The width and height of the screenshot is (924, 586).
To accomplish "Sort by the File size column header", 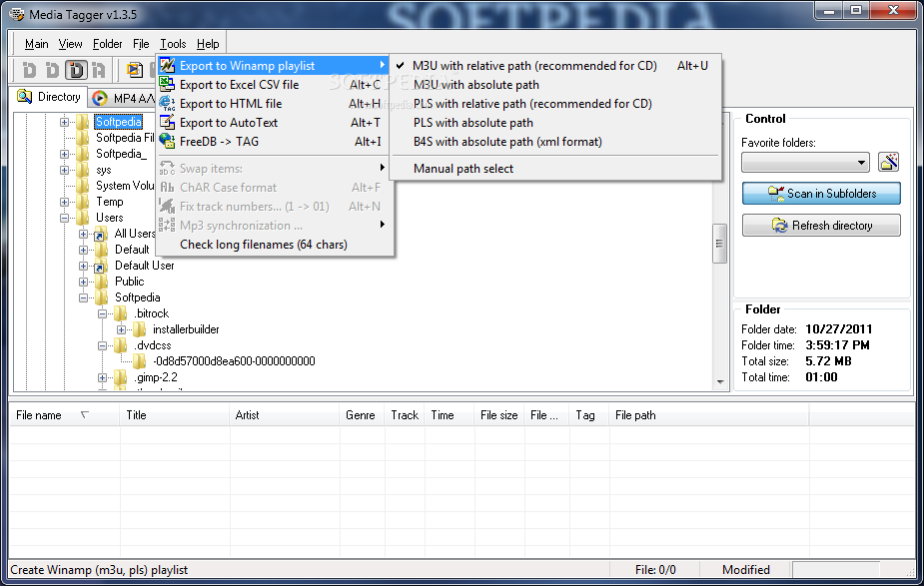I will coord(498,415).
